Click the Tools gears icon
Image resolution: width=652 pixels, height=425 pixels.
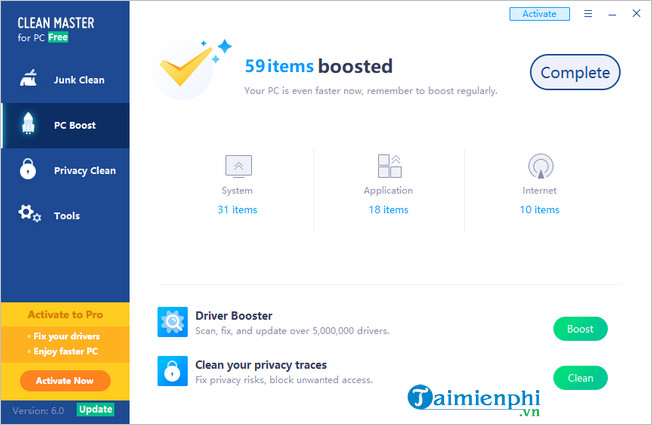[29, 215]
